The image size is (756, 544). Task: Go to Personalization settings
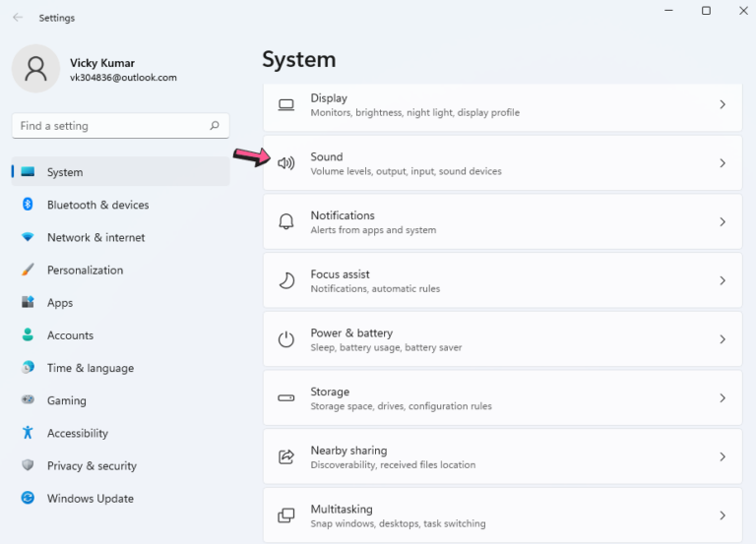tap(85, 270)
